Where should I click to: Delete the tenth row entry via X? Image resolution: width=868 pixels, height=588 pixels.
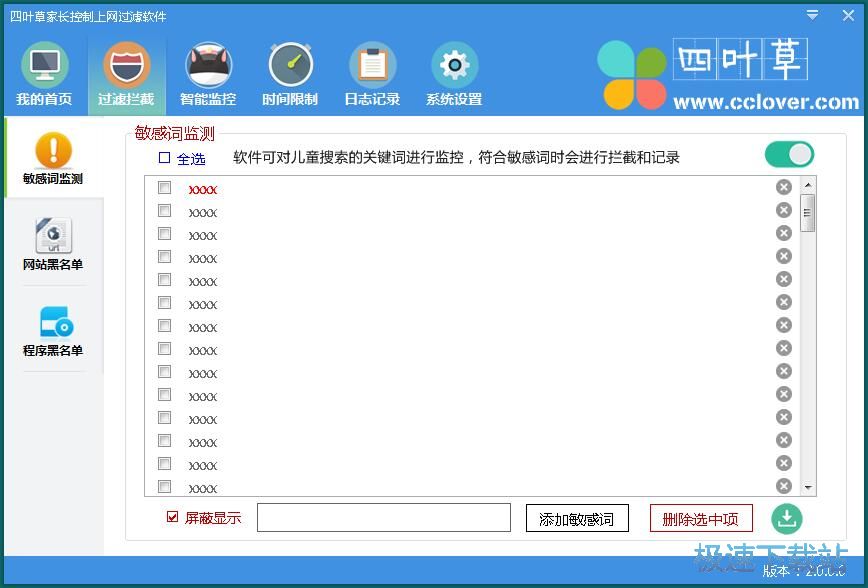783,394
